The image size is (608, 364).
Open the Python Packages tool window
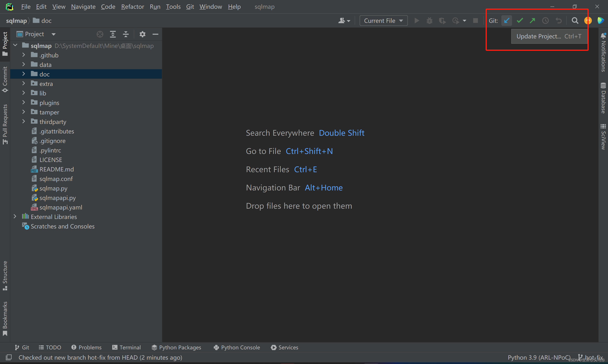pyautogui.click(x=176, y=347)
